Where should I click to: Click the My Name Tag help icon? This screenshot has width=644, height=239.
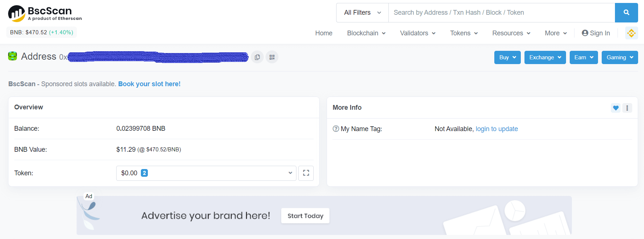[336, 129]
